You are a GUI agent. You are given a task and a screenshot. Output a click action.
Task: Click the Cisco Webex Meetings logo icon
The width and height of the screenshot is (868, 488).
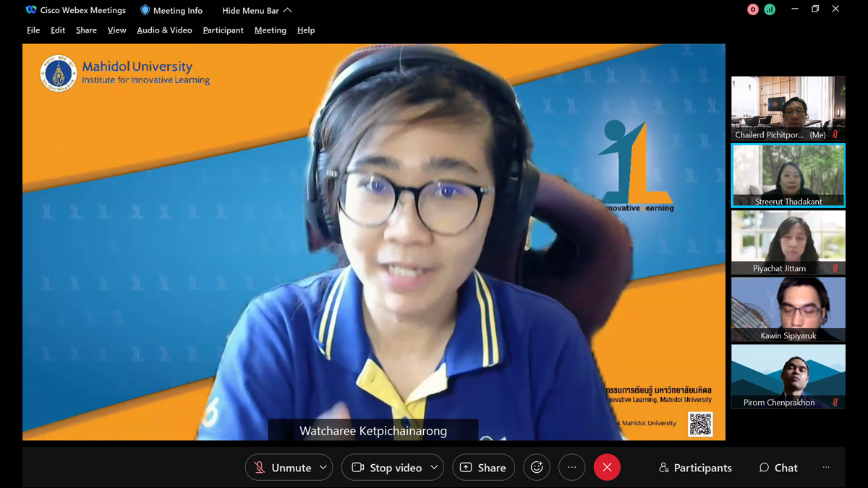31,10
